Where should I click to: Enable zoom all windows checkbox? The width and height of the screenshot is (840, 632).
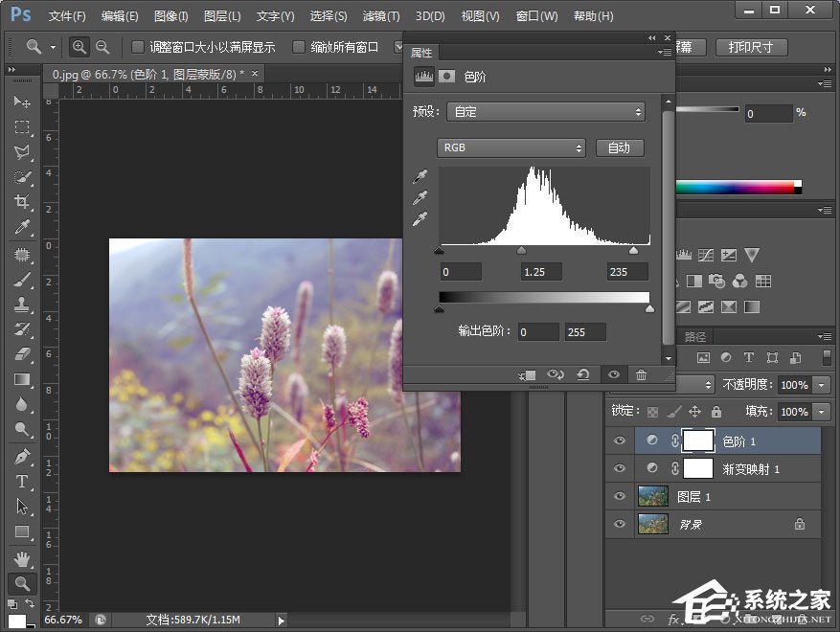pos(299,47)
